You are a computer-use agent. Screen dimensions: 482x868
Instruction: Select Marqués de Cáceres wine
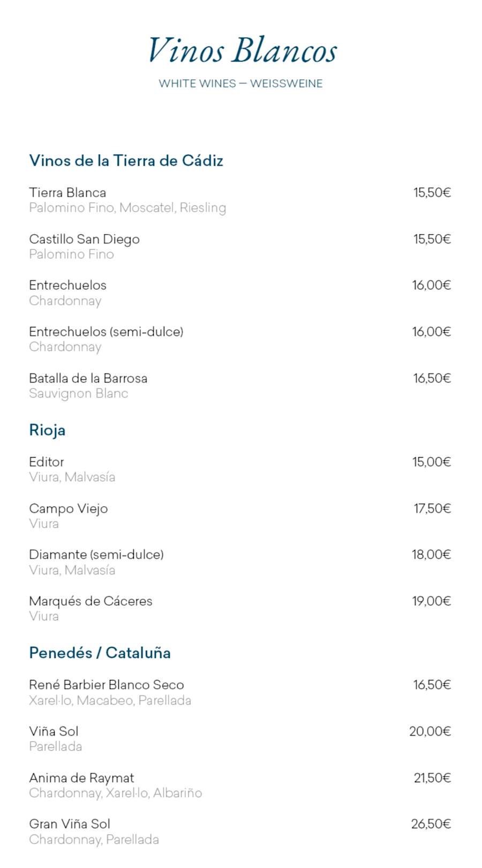pyautogui.click(x=91, y=601)
